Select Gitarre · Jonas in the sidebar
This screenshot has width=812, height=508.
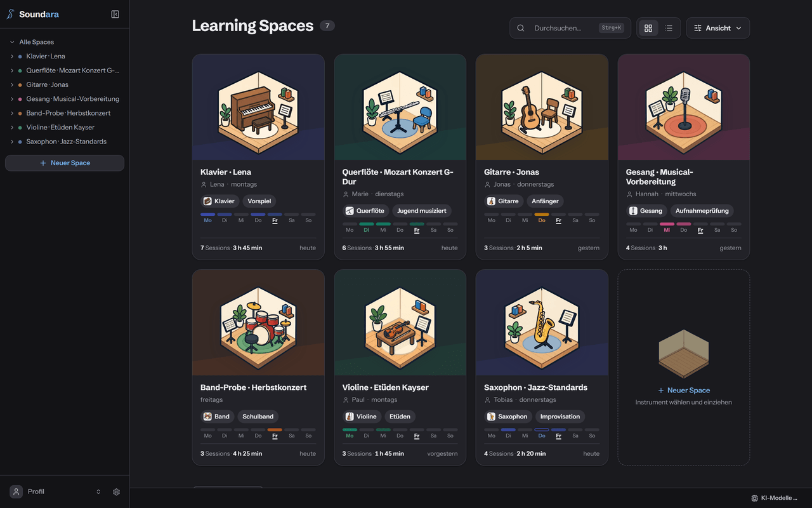(x=47, y=84)
